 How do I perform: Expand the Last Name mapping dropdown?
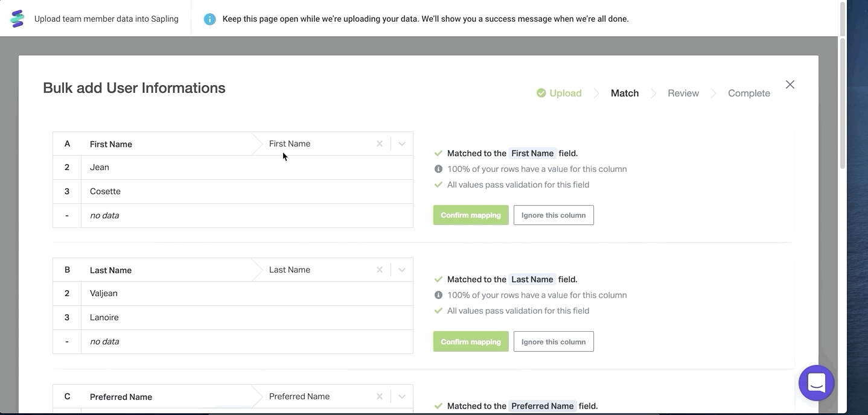(402, 270)
